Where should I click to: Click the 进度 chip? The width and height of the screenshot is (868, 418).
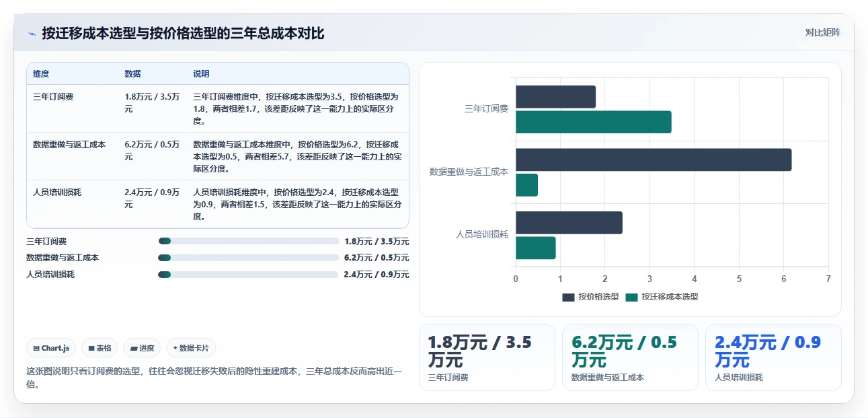(142, 348)
